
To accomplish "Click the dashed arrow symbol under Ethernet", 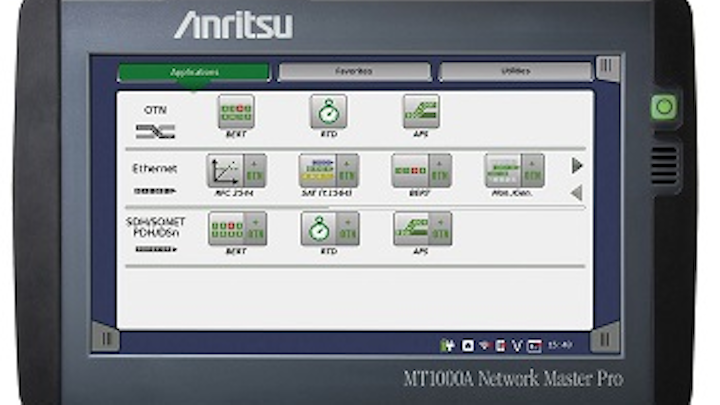I will 155,191.
